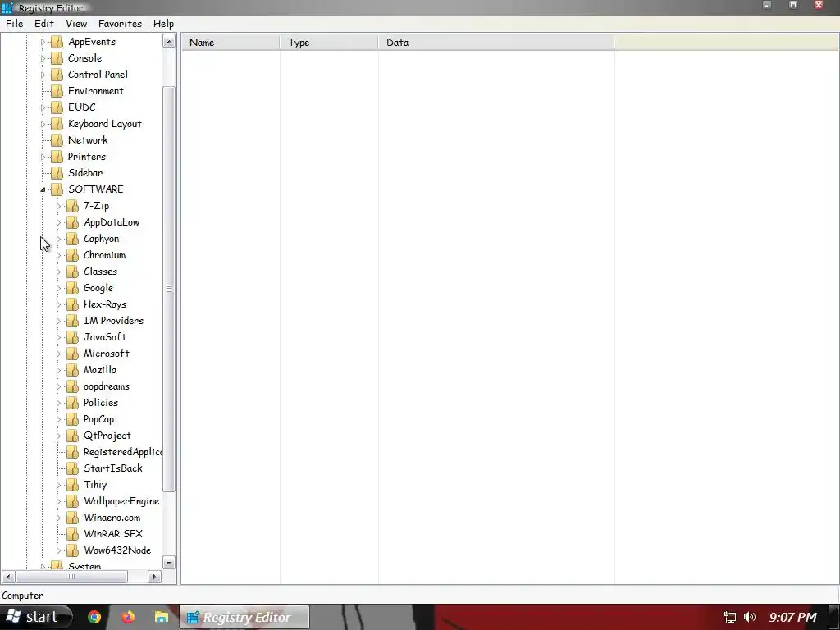Expand the 7-Zip key
Viewport: 840px width, 630px height.
58,206
